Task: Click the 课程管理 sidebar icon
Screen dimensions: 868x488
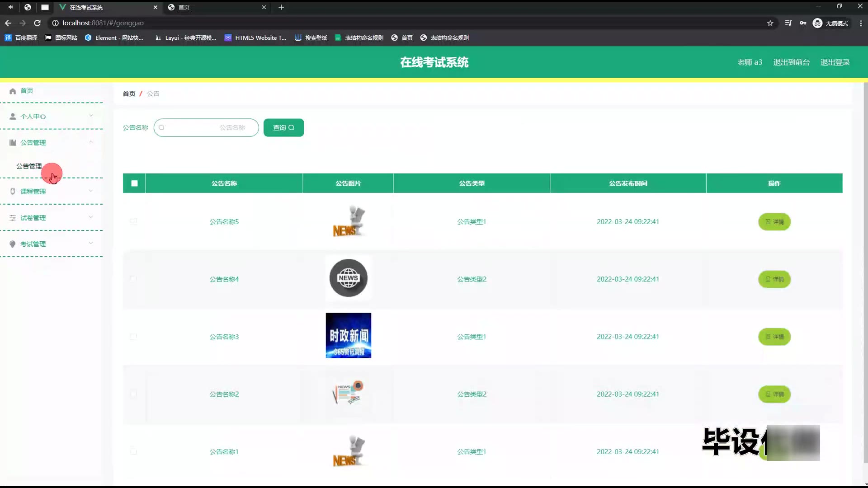Action: [13, 192]
